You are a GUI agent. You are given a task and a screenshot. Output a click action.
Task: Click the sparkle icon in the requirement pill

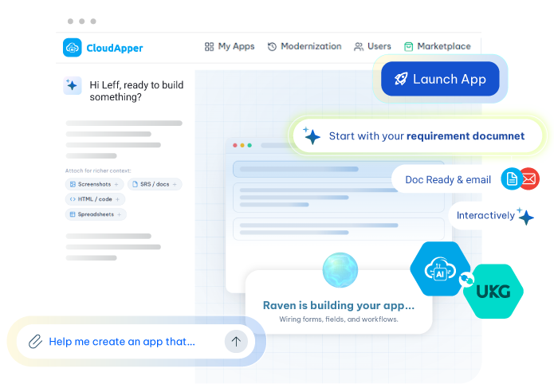(x=312, y=135)
